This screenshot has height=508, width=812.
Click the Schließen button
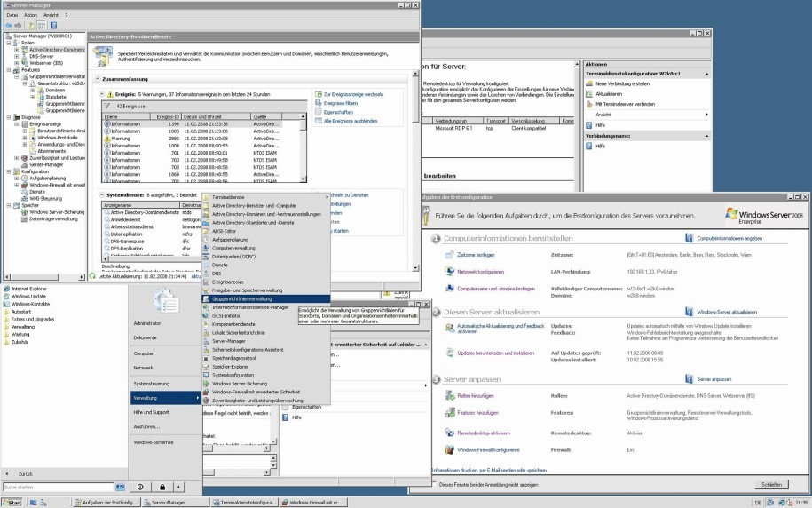click(x=771, y=485)
